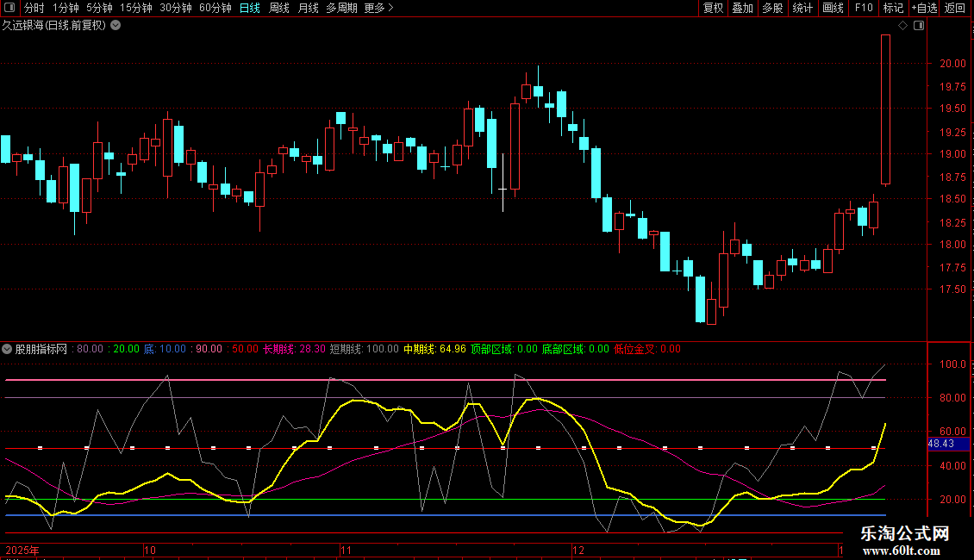Toggle 多股 multi-stock view

772,8
